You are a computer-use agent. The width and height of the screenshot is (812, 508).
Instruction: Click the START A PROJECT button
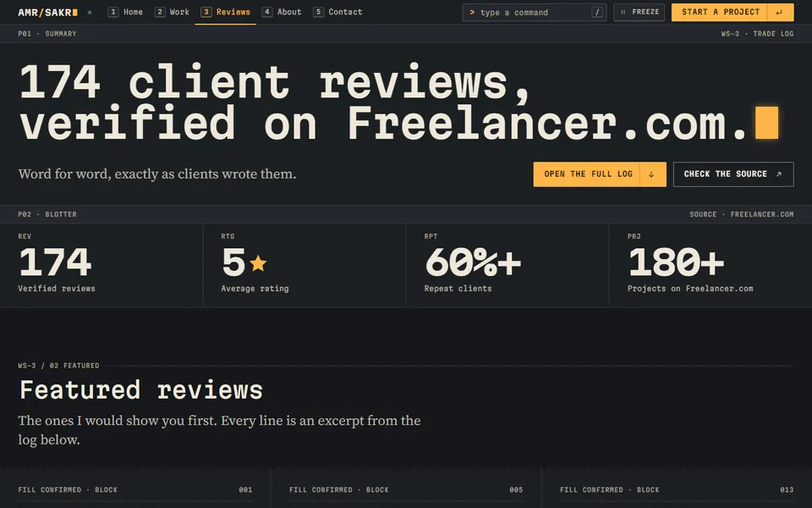tap(732, 12)
